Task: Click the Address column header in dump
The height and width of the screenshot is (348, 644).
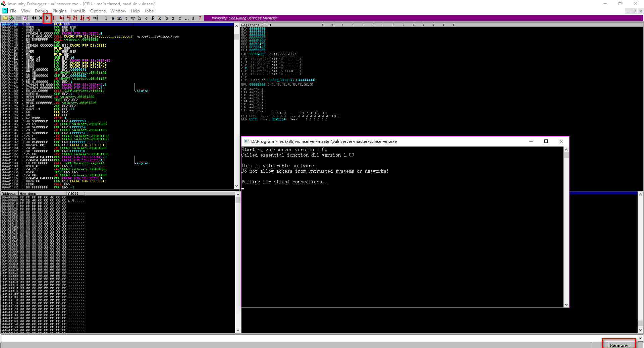Action: (9, 193)
